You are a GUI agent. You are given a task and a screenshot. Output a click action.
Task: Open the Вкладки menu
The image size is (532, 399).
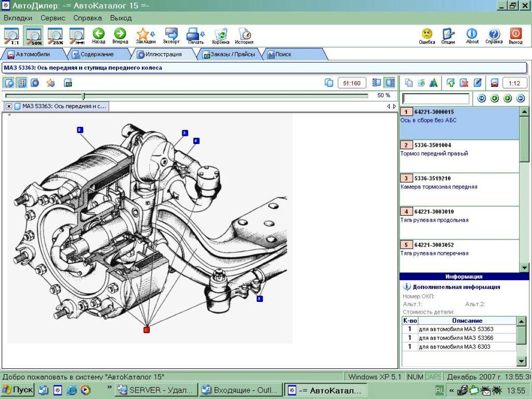[18, 18]
